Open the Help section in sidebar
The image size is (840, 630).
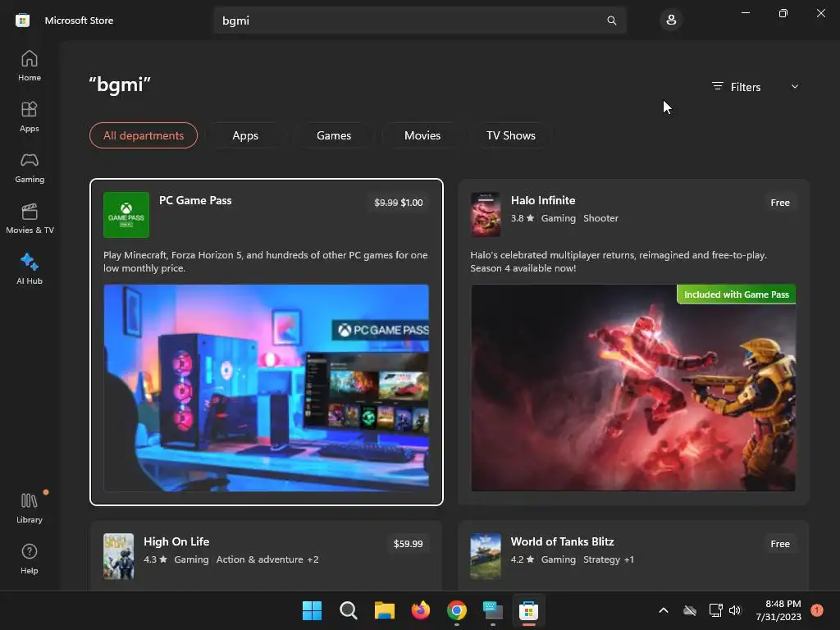pos(30,559)
